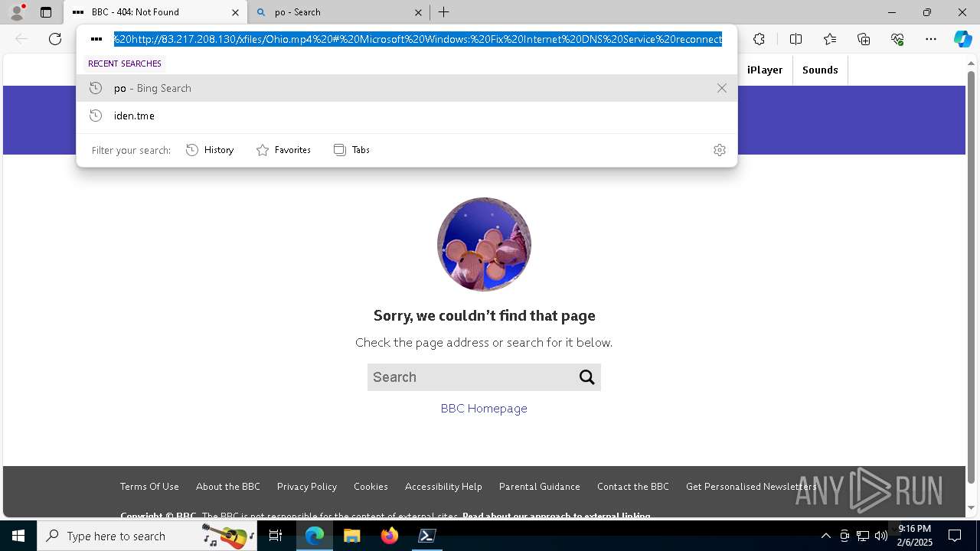Open the network status icon

click(863, 536)
